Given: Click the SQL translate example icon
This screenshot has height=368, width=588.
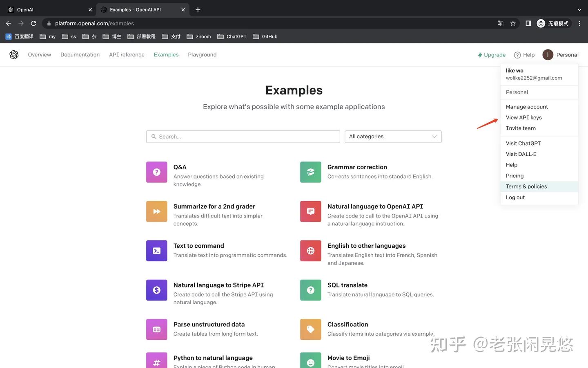Looking at the screenshot, I should (310, 290).
